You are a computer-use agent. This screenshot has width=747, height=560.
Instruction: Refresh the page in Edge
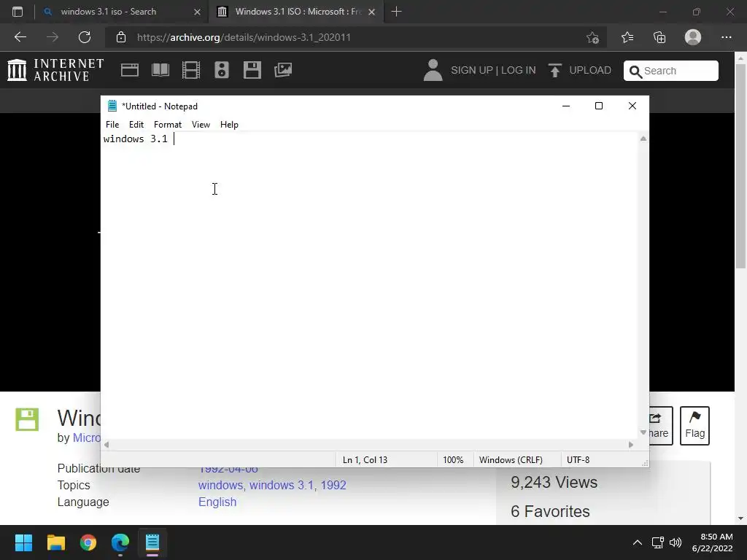85,37
